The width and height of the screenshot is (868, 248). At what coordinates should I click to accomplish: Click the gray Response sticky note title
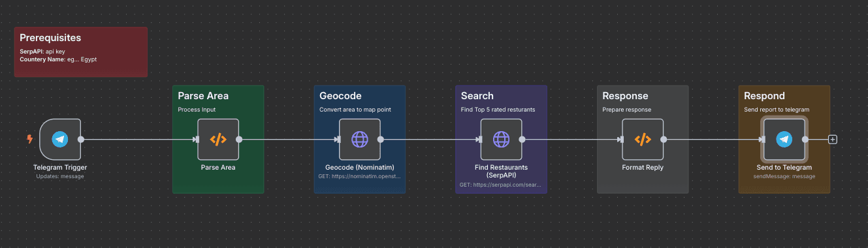625,96
